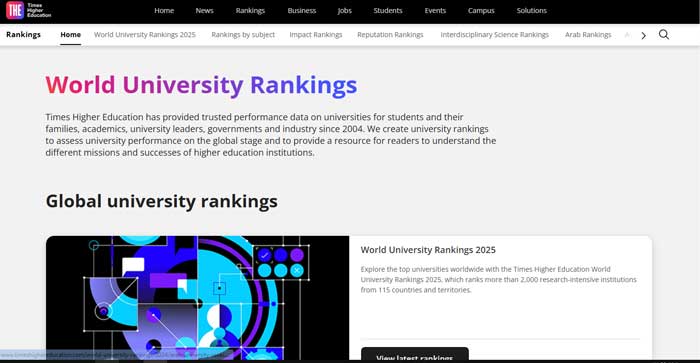Select the Home rankings sub-tab
Image resolution: width=700 pixels, height=363 pixels.
[71, 34]
